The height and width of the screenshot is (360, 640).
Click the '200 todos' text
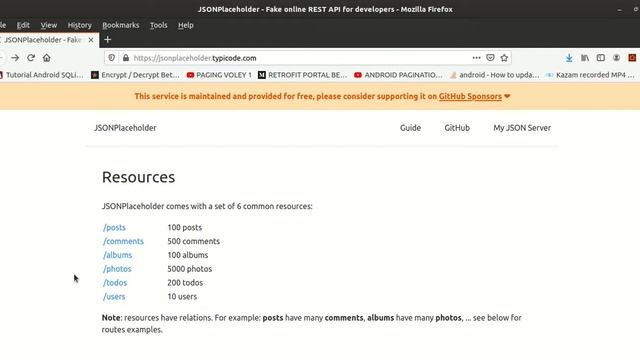pos(185,283)
